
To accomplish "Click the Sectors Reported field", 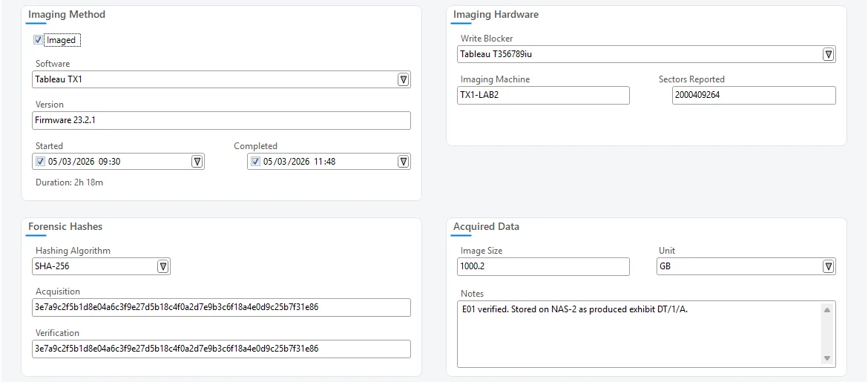I will pyautogui.click(x=754, y=95).
